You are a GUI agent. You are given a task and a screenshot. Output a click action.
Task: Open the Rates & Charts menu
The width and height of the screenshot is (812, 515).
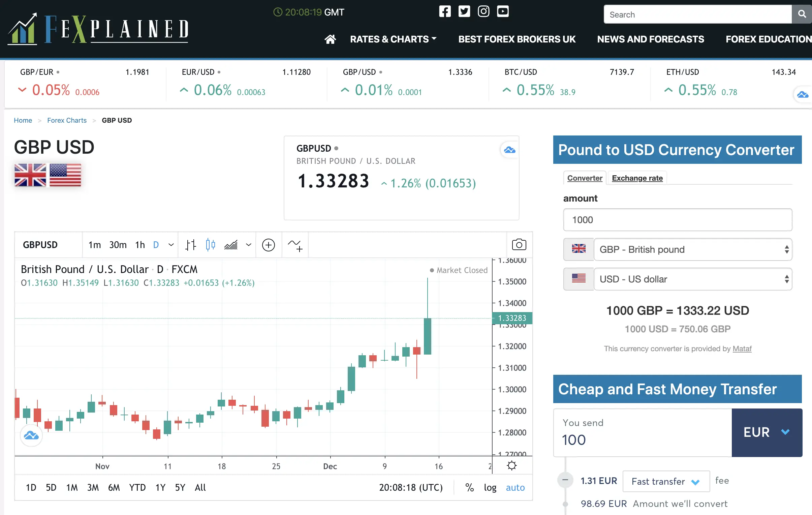(x=393, y=39)
